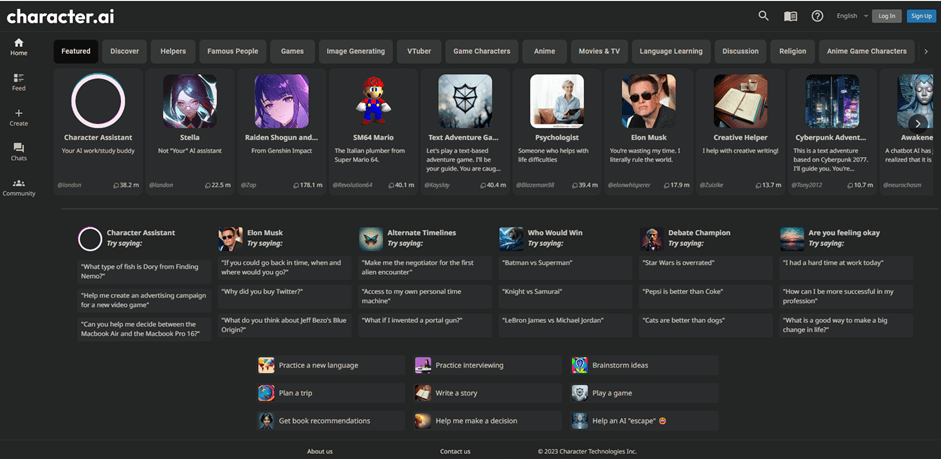Open the Contact us link
Screen dimensions: 941x459
(x=455, y=451)
